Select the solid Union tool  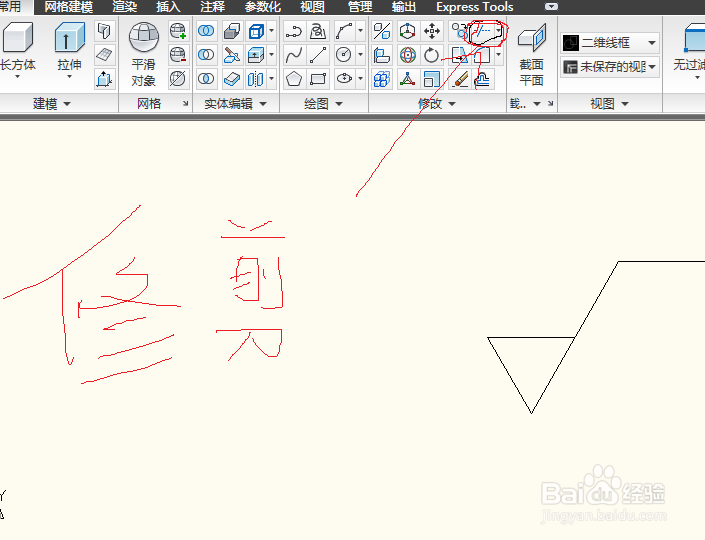click(x=206, y=31)
